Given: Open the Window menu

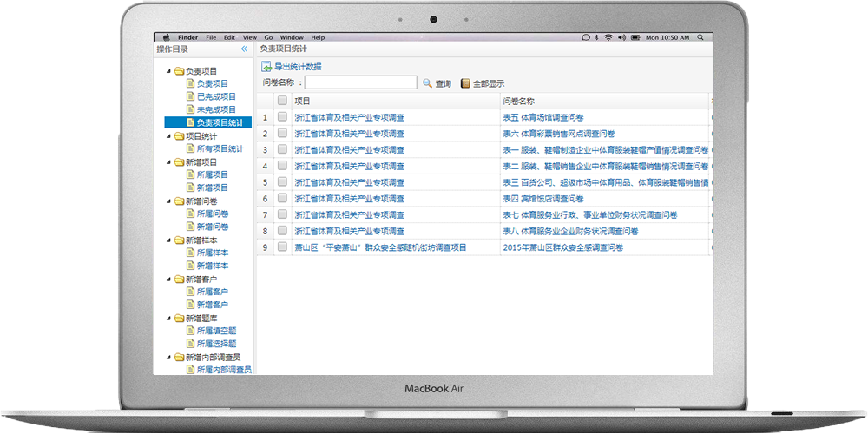Looking at the screenshot, I should tap(292, 37).
